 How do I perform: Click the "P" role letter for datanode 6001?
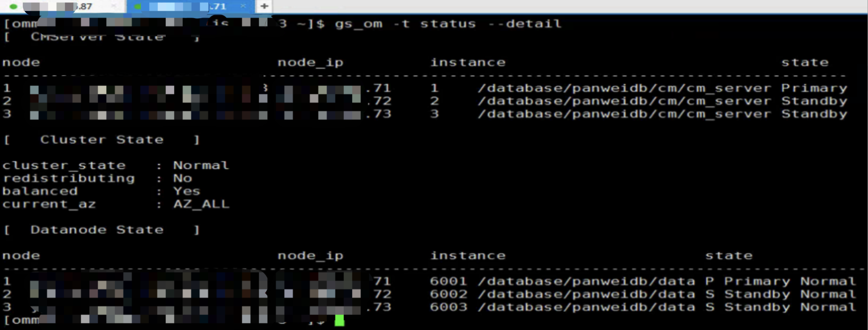pyautogui.click(x=709, y=281)
